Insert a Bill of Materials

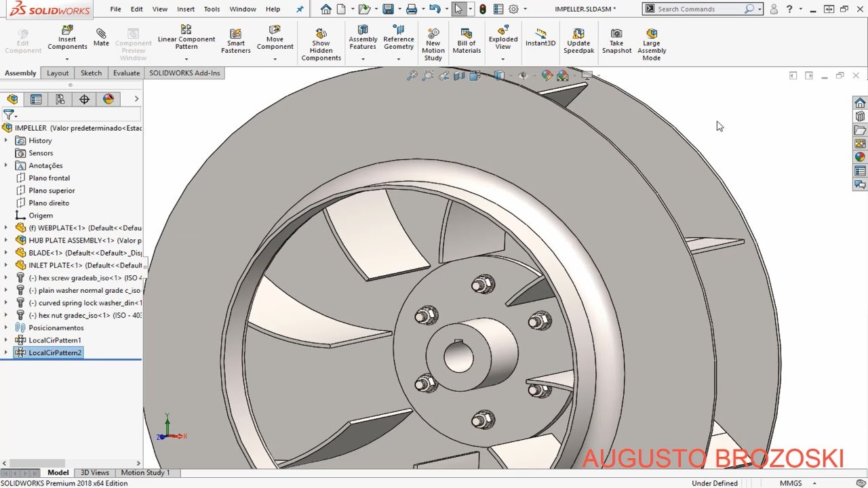point(467,41)
